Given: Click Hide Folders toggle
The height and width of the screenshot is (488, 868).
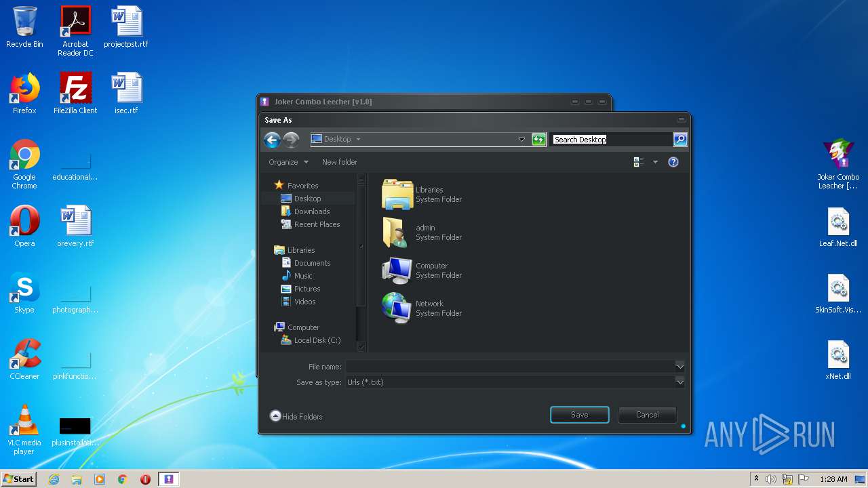Looking at the screenshot, I should point(296,416).
